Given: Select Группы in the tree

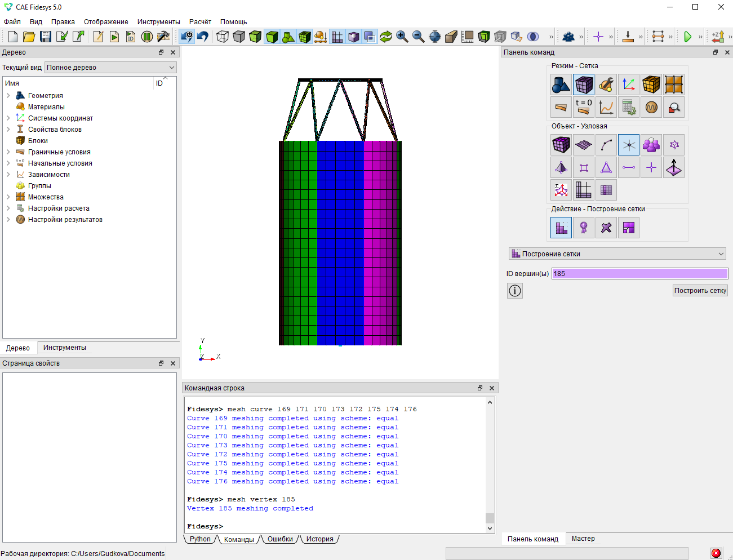Looking at the screenshot, I should click(x=39, y=186).
